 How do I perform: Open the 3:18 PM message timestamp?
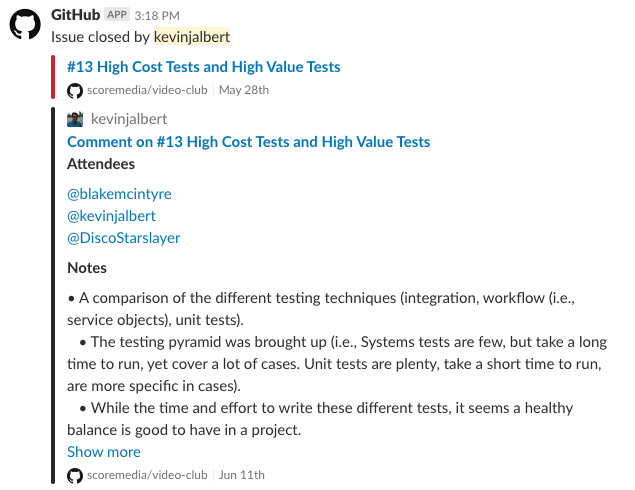coord(157,16)
